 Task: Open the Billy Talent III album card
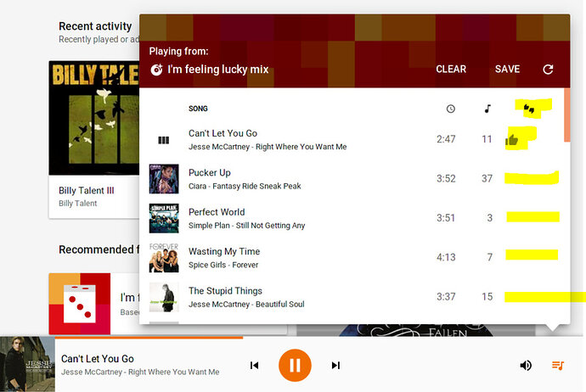click(94, 139)
